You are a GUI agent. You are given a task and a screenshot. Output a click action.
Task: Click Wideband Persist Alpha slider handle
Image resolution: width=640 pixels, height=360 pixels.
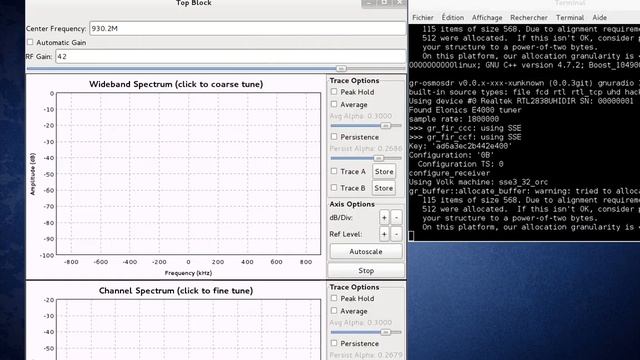pos(378,158)
